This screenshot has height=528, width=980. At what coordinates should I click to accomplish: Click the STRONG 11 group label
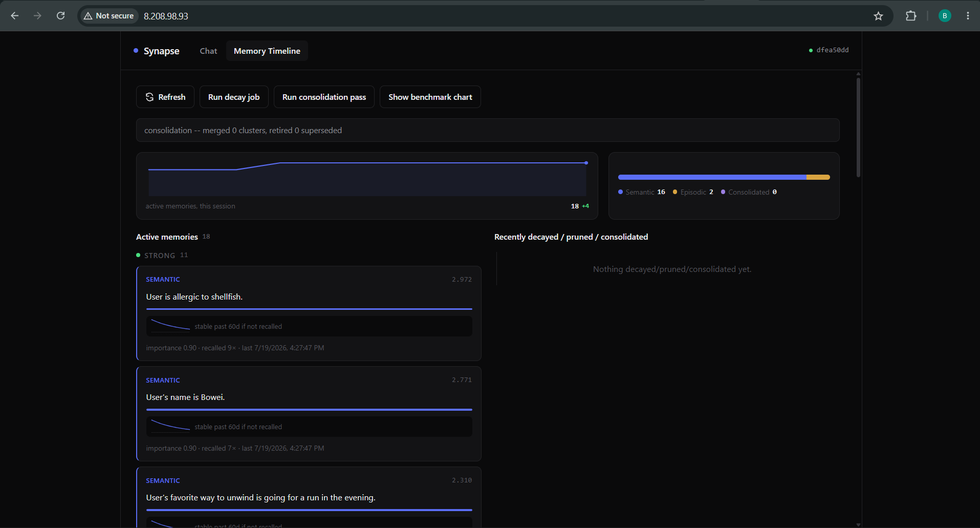tap(162, 255)
